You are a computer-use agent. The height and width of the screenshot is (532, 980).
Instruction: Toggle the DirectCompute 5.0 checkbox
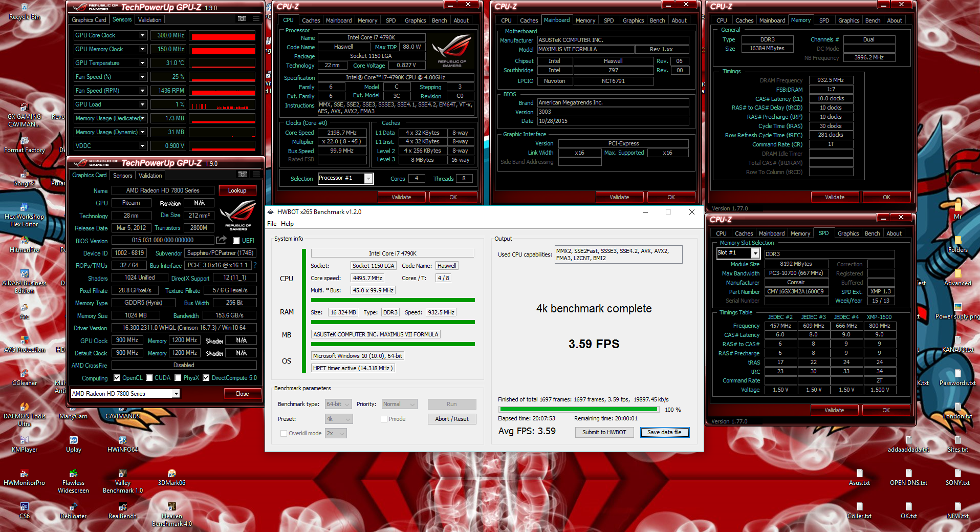pyautogui.click(x=206, y=378)
